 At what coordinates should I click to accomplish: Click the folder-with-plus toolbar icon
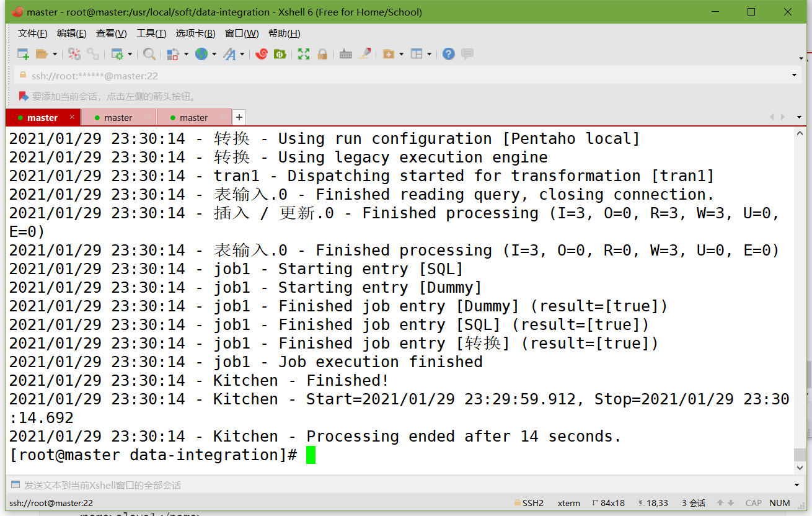(x=389, y=54)
